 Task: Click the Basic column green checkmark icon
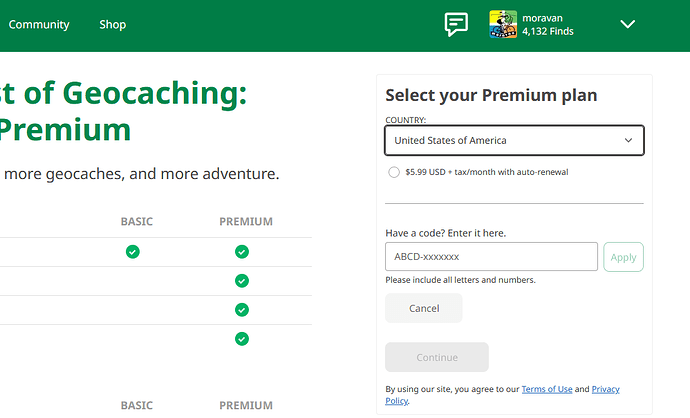pos(132,252)
